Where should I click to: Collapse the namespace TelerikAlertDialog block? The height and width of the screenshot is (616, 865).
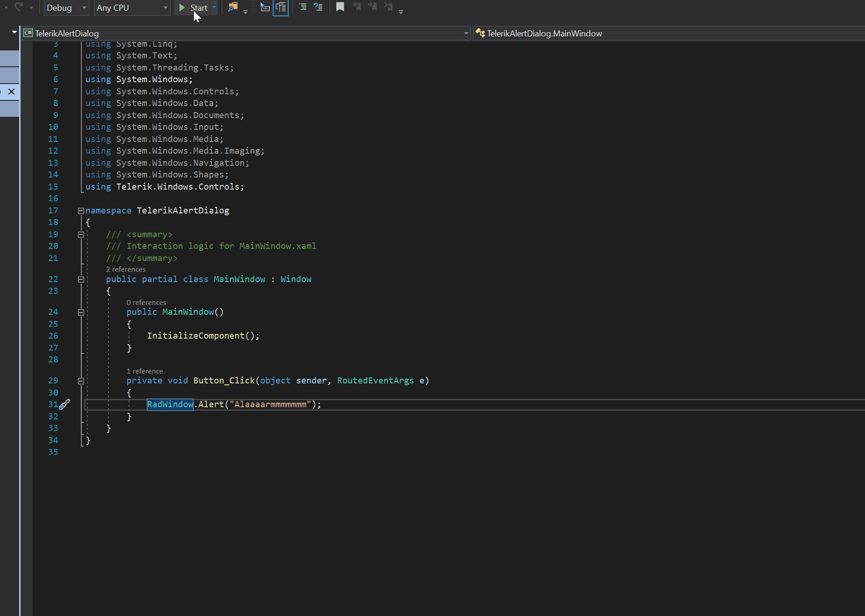81,211
